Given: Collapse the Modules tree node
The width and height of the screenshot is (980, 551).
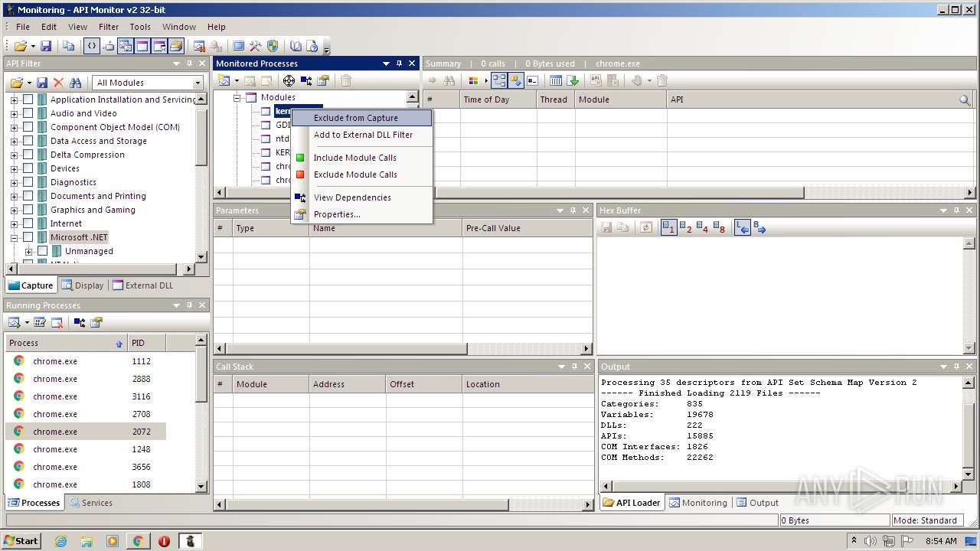Looking at the screenshot, I should (x=237, y=97).
